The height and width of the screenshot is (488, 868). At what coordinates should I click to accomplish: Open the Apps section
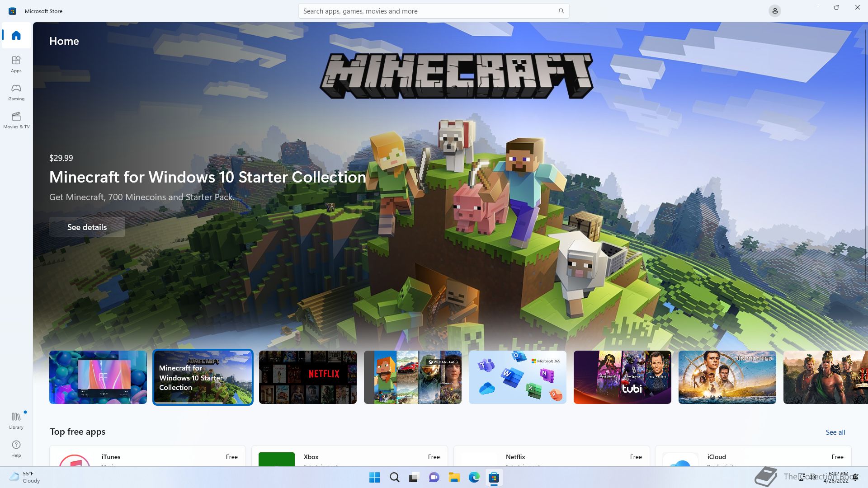(16, 64)
